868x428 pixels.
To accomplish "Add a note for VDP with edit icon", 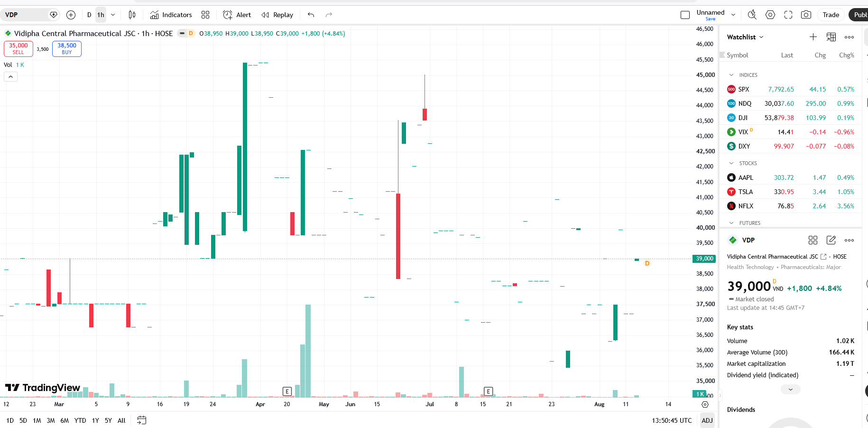I will (831, 240).
